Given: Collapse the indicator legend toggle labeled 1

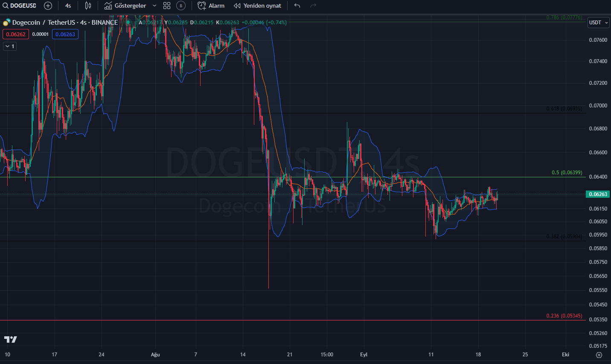Looking at the screenshot, I should coord(10,46).
